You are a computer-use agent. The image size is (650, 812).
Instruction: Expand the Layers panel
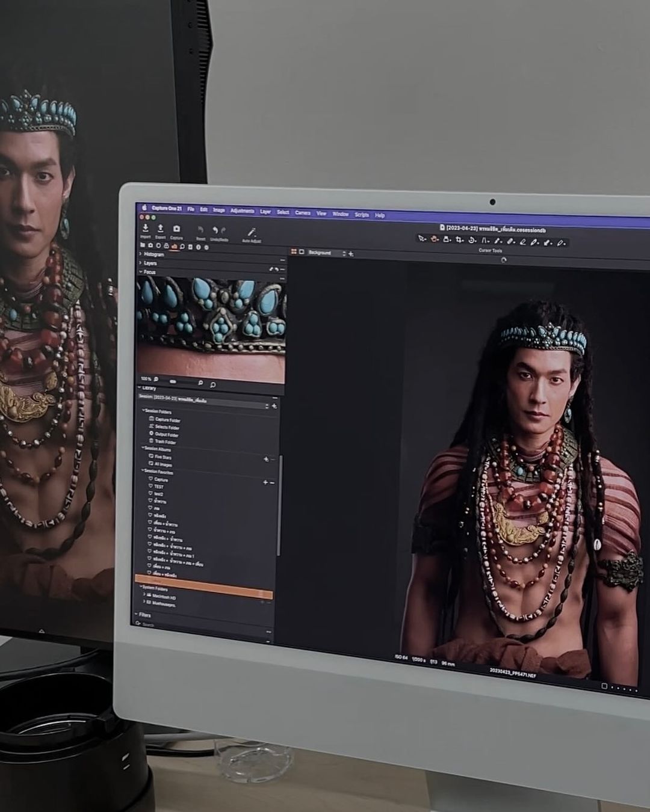pyautogui.click(x=141, y=263)
